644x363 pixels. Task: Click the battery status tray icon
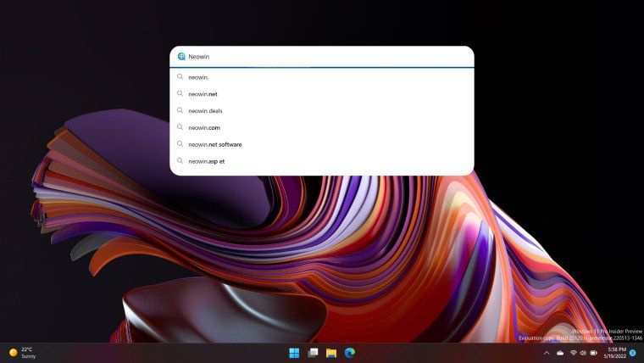tap(594, 353)
